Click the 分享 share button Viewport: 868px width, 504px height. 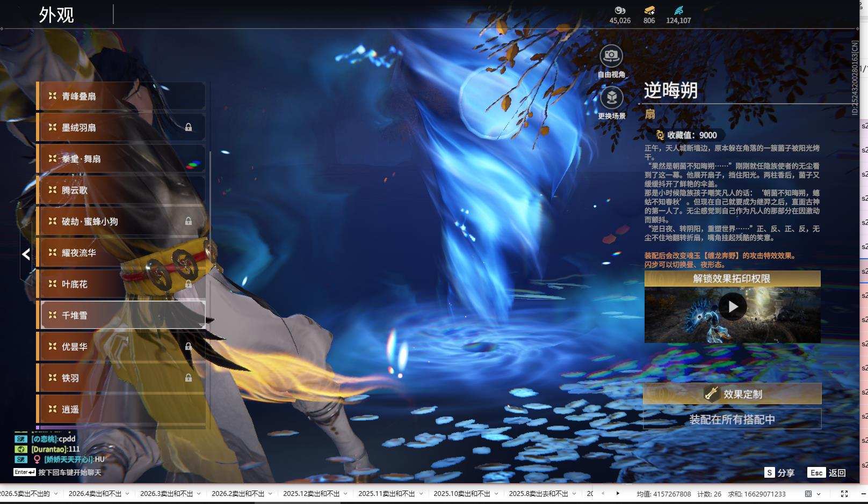pos(779,472)
